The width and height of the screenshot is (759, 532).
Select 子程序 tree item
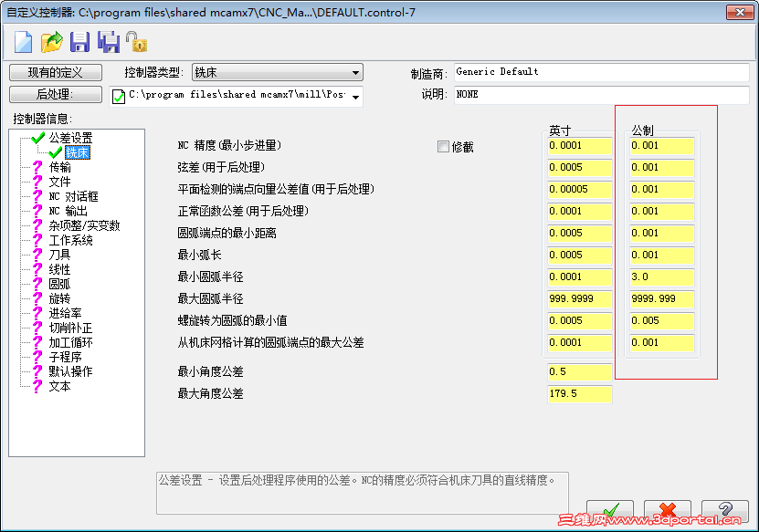(x=66, y=357)
